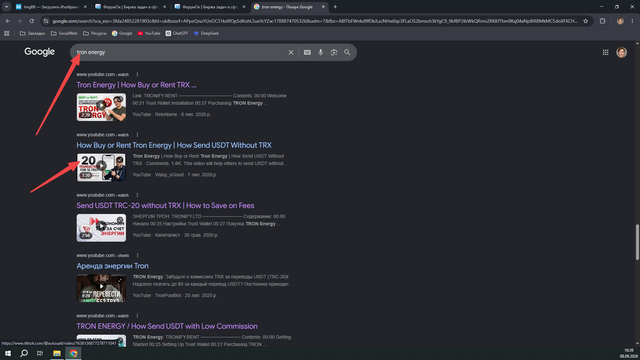Bookmark this page with the star icon
The width and height of the screenshot is (640, 360).
click(586, 21)
